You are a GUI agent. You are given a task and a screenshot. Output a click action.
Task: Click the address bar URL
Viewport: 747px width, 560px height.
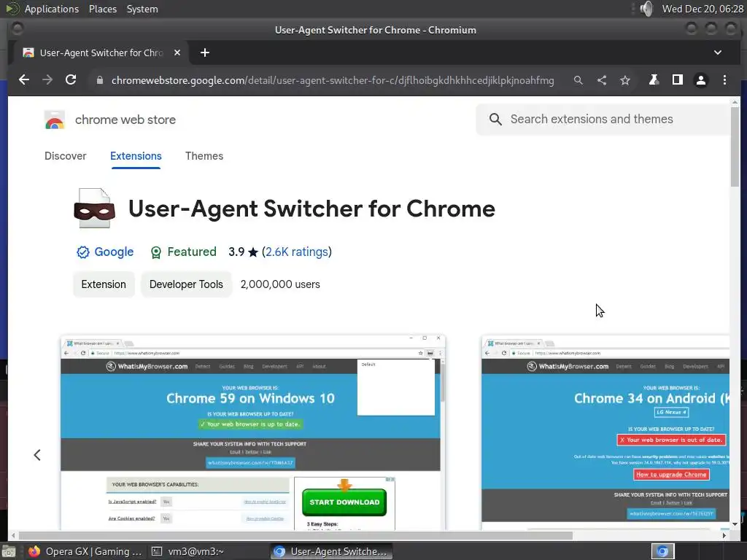click(333, 80)
